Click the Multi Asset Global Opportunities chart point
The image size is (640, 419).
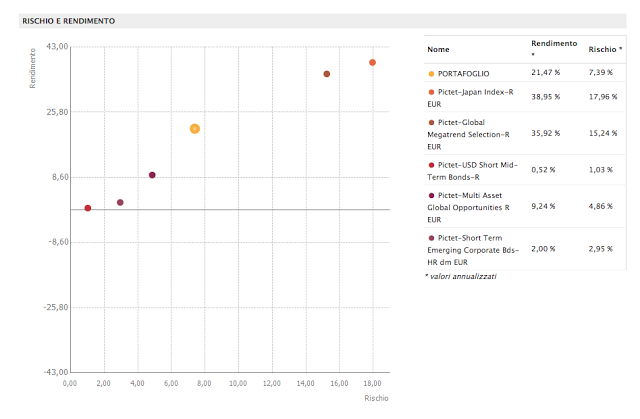click(152, 175)
